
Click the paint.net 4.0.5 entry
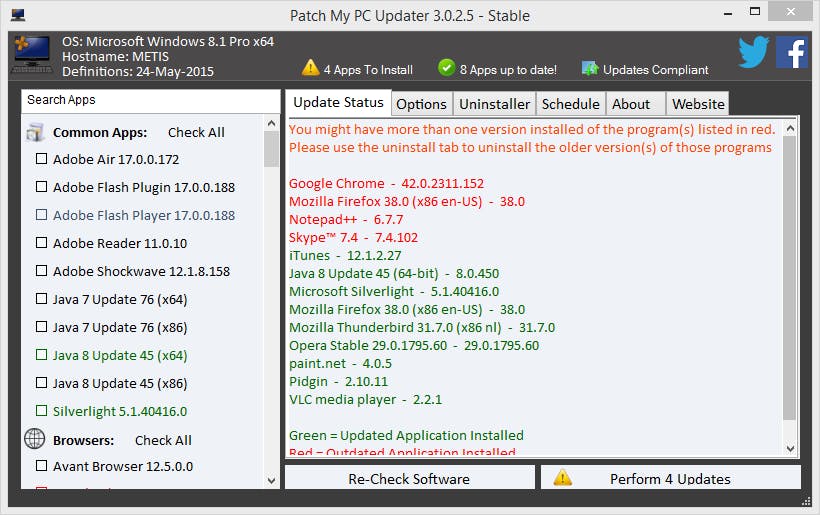(340, 364)
